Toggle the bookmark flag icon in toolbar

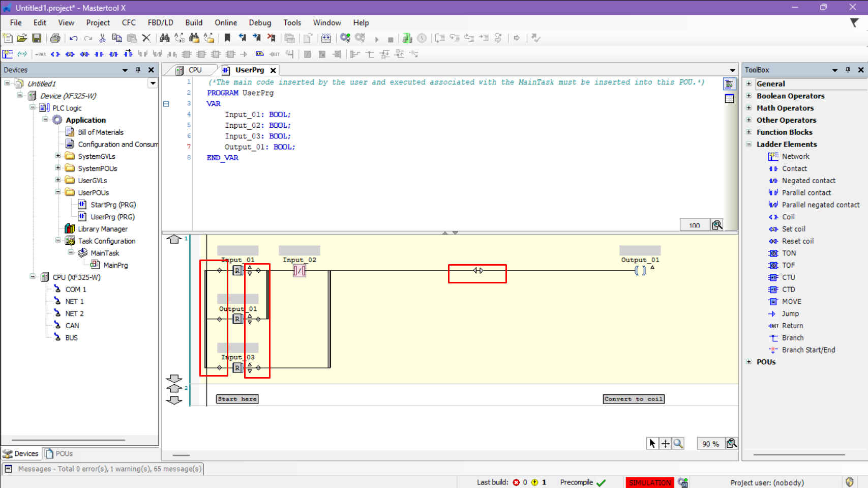point(227,38)
